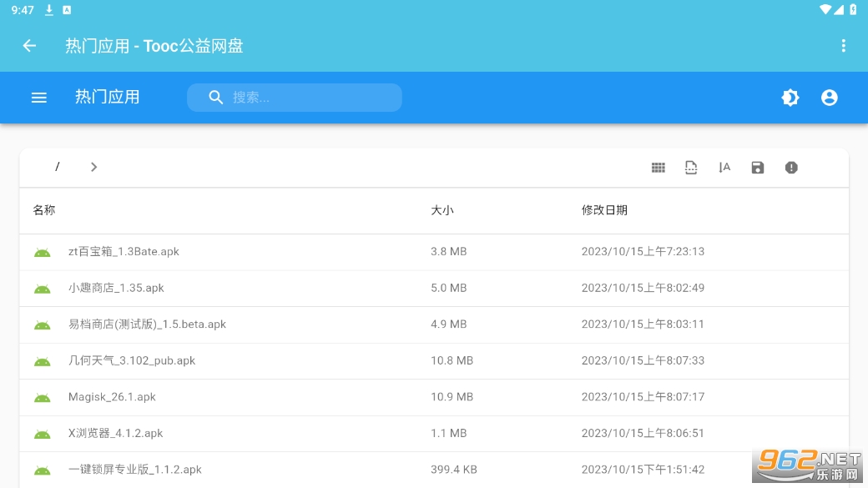Click Android icon of Magisk row
The height and width of the screenshot is (488, 868).
pyautogui.click(x=42, y=398)
